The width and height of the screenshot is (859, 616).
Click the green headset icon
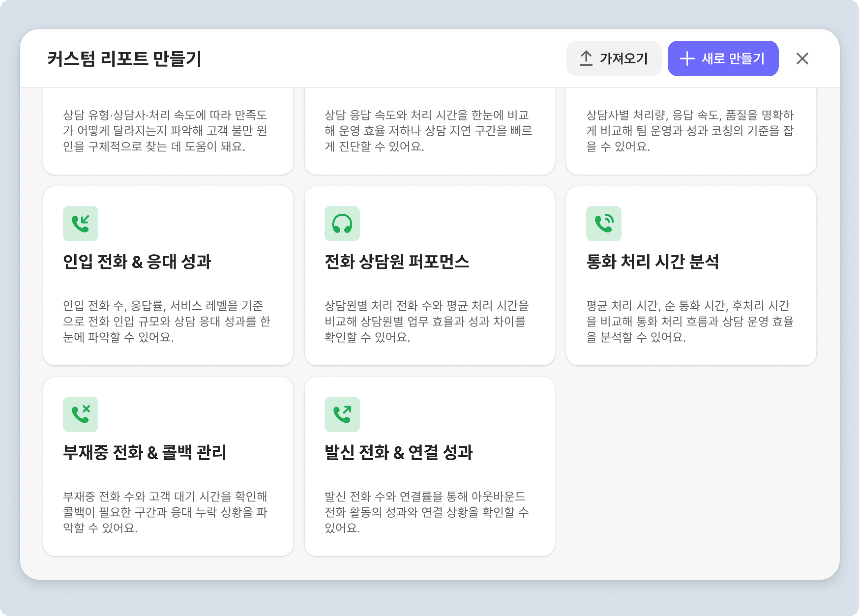coord(342,223)
